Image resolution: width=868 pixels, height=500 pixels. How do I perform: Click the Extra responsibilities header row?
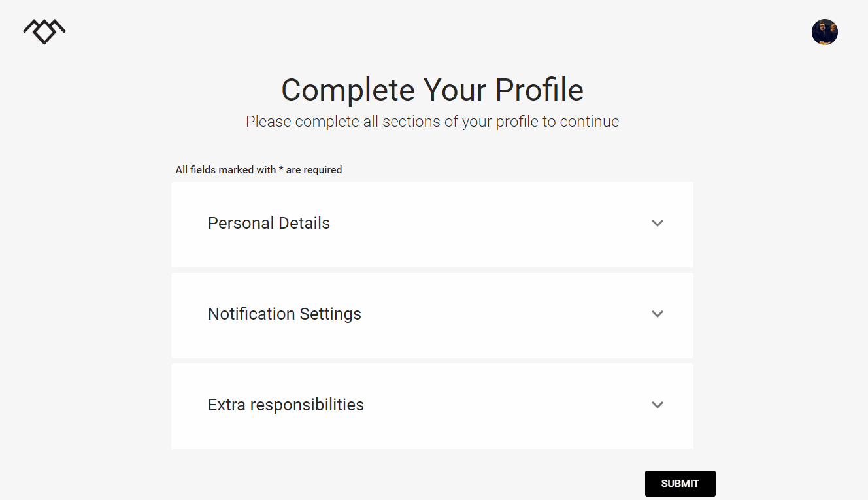pos(286,405)
